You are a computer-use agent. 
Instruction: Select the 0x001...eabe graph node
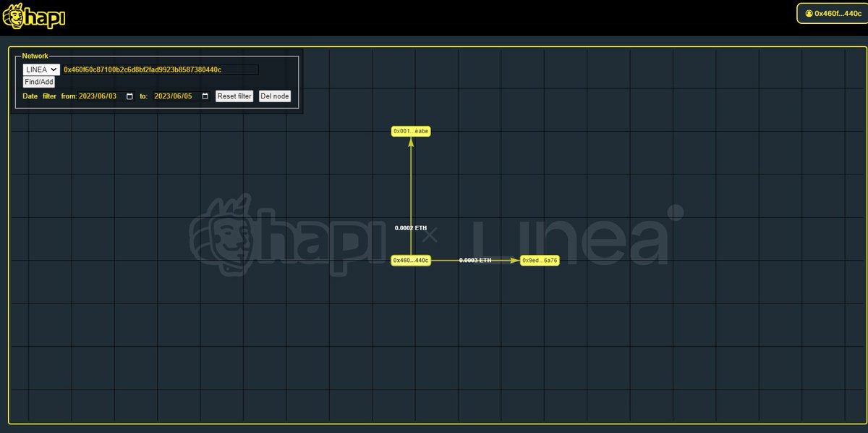click(411, 131)
